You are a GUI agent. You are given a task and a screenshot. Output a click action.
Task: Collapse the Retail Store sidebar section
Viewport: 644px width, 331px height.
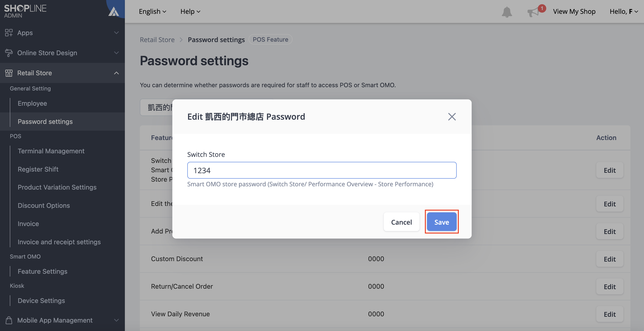tap(116, 73)
